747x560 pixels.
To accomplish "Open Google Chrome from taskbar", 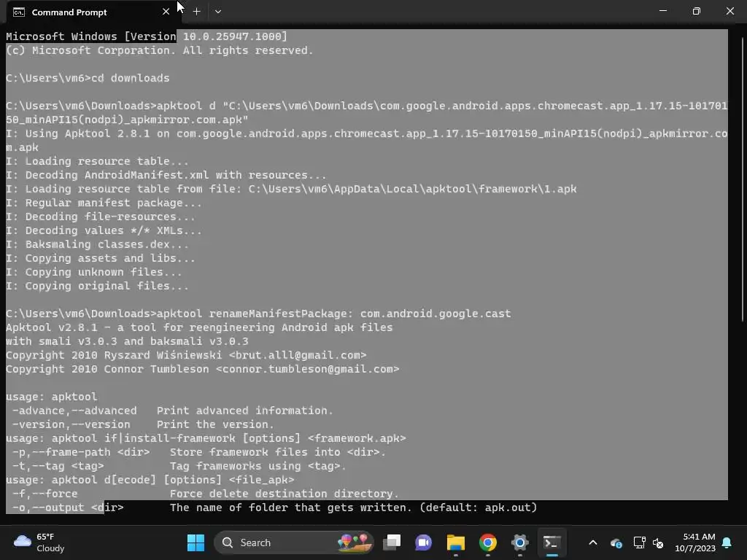I will point(487,542).
